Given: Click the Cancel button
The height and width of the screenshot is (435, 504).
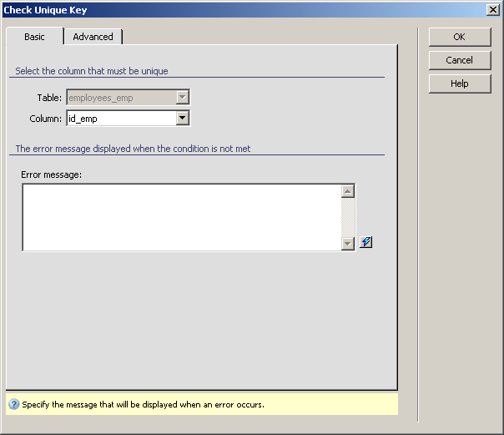Looking at the screenshot, I should [x=459, y=60].
